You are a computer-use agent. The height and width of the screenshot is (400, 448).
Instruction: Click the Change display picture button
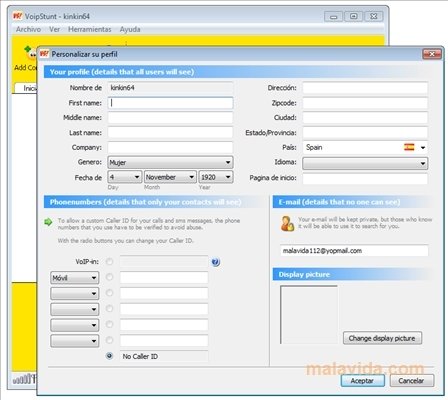(382, 338)
